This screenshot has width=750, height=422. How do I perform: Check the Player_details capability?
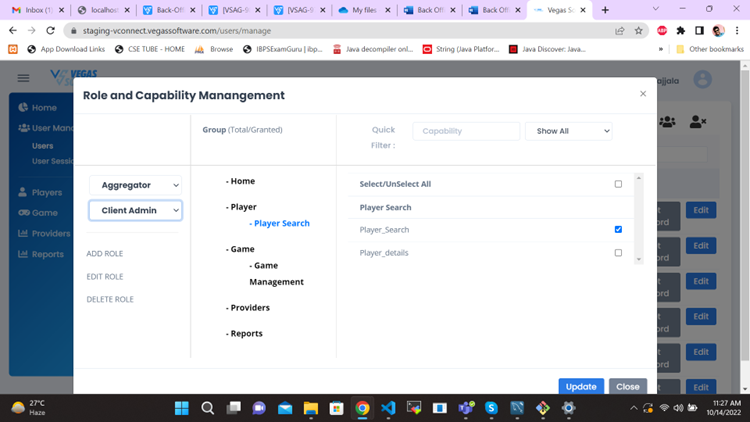(618, 253)
